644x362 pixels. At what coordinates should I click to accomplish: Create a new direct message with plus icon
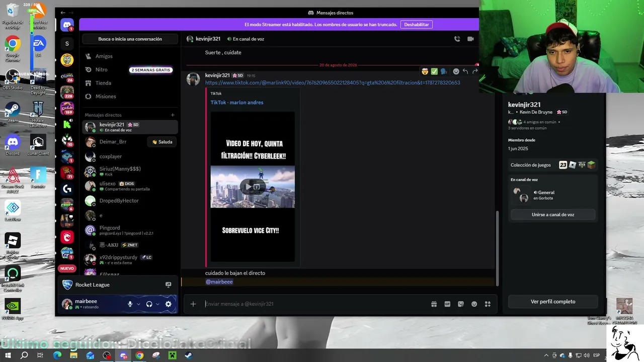tap(173, 115)
